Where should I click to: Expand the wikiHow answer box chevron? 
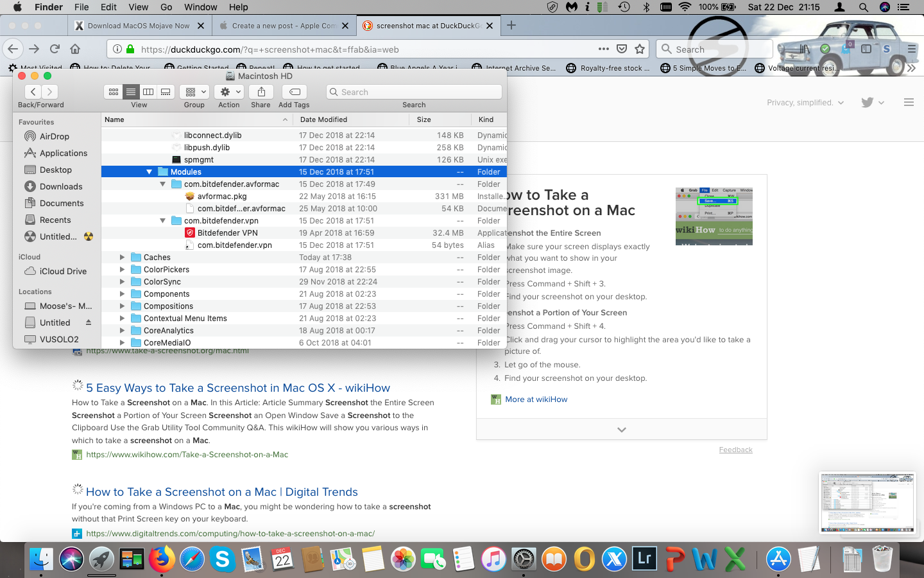[621, 430]
